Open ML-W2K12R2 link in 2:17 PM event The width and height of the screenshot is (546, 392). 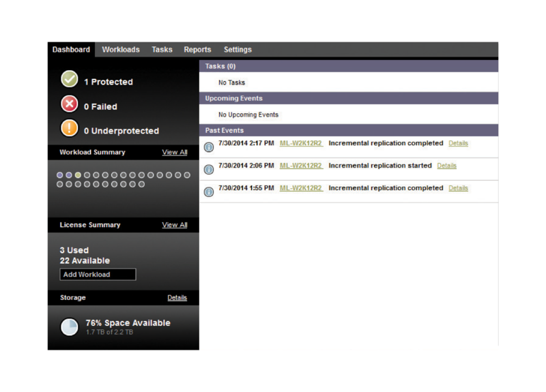[x=301, y=143]
